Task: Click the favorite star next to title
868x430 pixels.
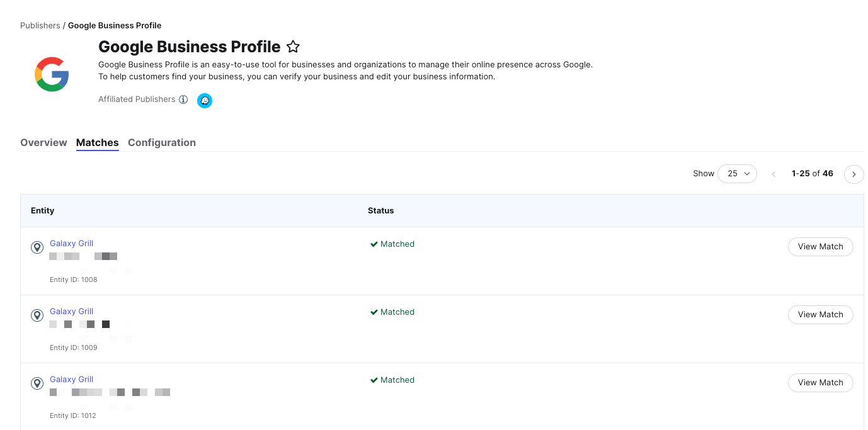Action: 293,47
